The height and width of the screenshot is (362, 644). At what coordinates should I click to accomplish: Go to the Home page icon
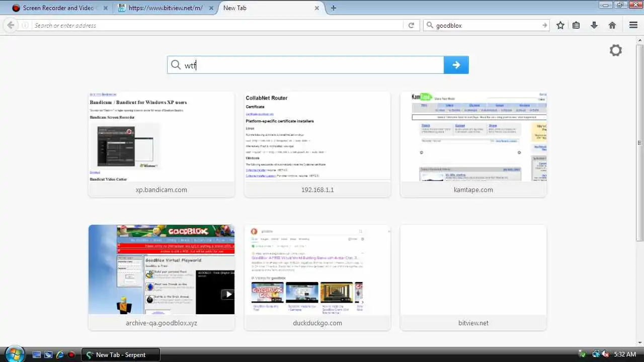[612, 25]
